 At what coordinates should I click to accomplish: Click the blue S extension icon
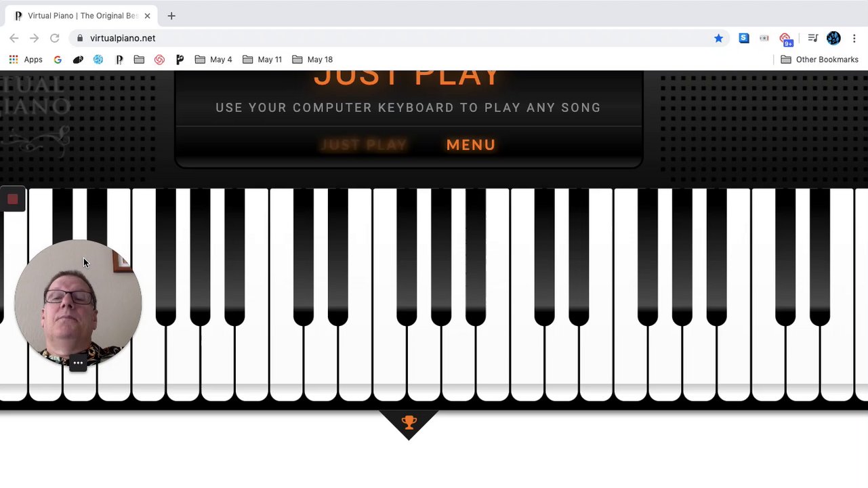(x=744, y=39)
